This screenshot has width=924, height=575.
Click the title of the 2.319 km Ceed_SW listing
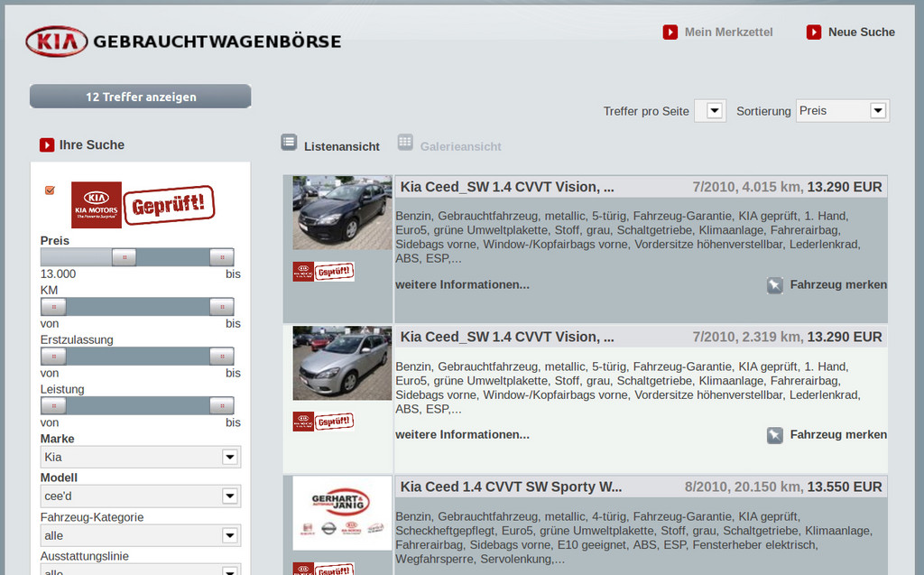[x=507, y=337]
